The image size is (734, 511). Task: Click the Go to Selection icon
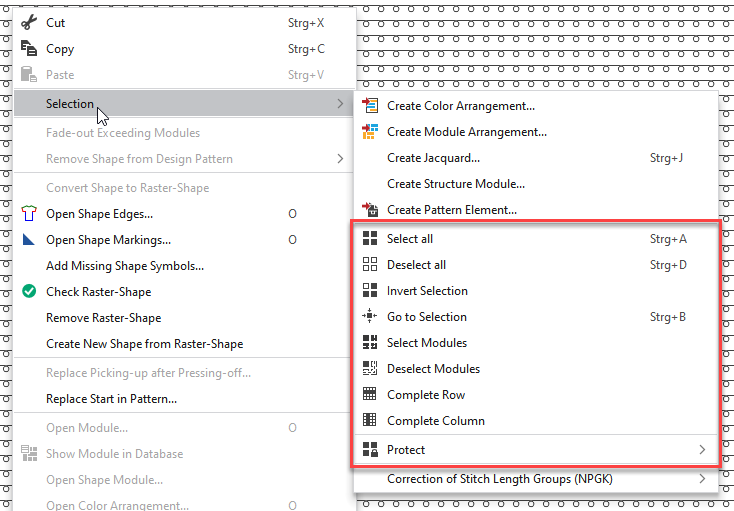coord(370,317)
